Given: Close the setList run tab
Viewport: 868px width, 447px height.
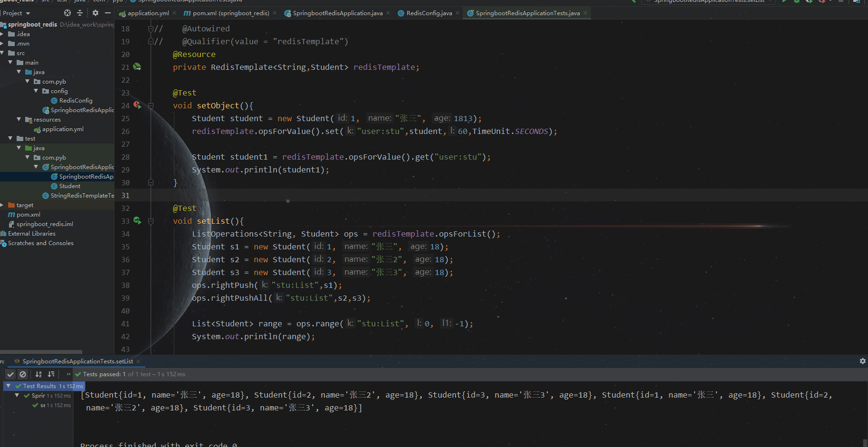Looking at the screenshot, I should coord(138,361).
